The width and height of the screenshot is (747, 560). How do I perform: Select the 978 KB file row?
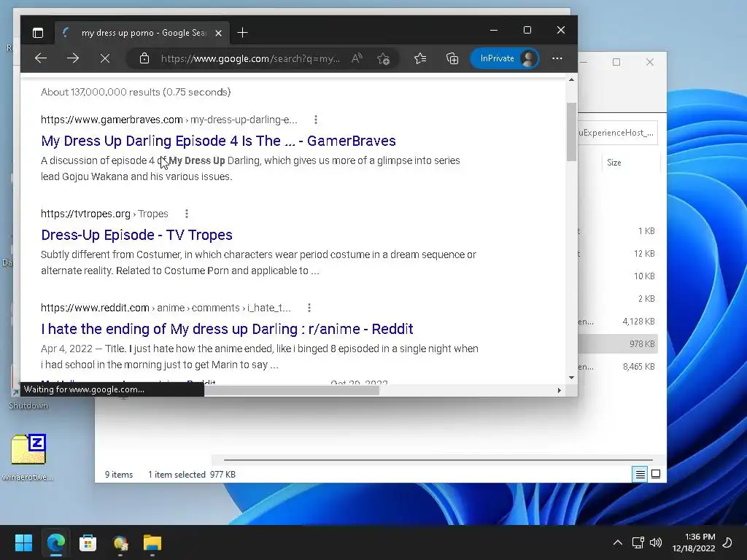(618, 344)
